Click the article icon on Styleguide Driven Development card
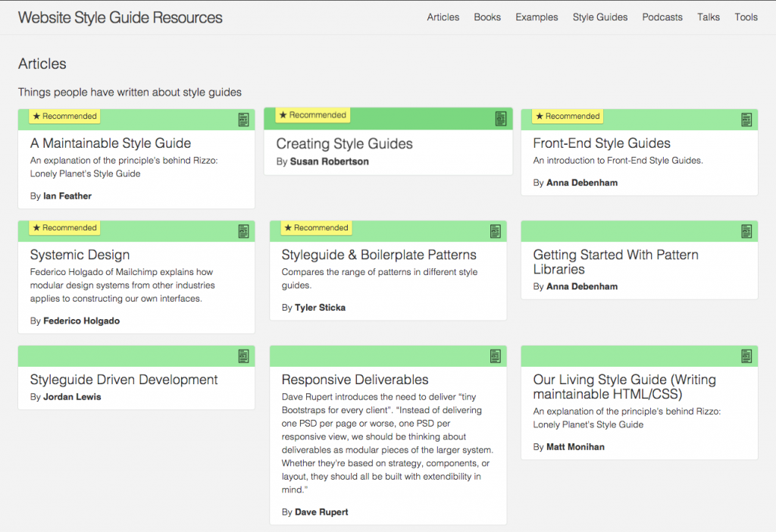The height and width of the screenshot is (532, 776). (243, 355)
